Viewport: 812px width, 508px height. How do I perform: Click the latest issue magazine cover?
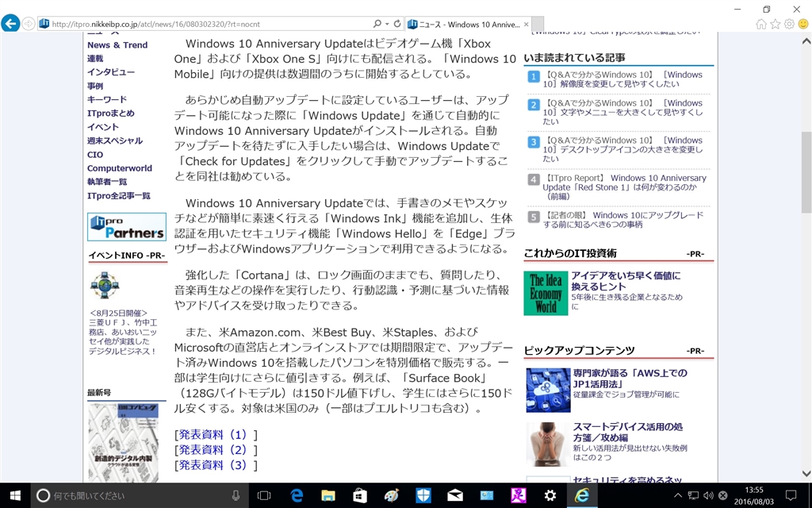(123, 443)
